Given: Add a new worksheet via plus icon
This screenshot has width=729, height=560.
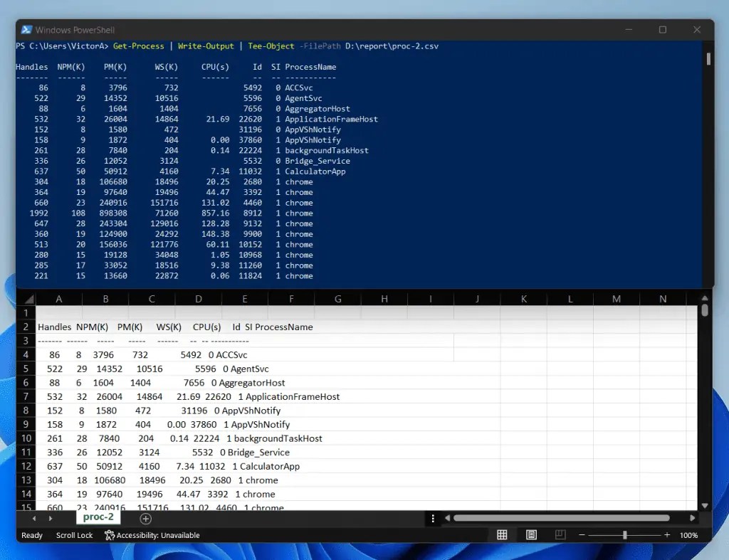Looking at the screenshot, I should [x=146, y=519].
